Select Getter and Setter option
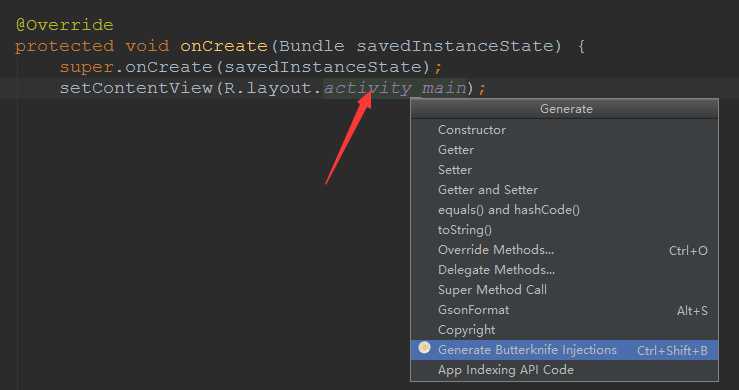Image resolution: width=739 pixels, height=390 pixels. click(x=565, y=190)
